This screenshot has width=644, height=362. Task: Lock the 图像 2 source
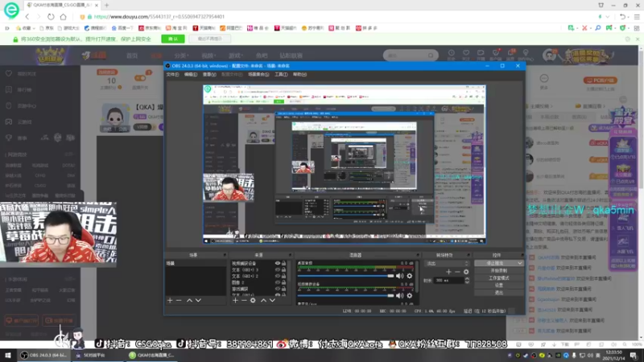(284, 282)
